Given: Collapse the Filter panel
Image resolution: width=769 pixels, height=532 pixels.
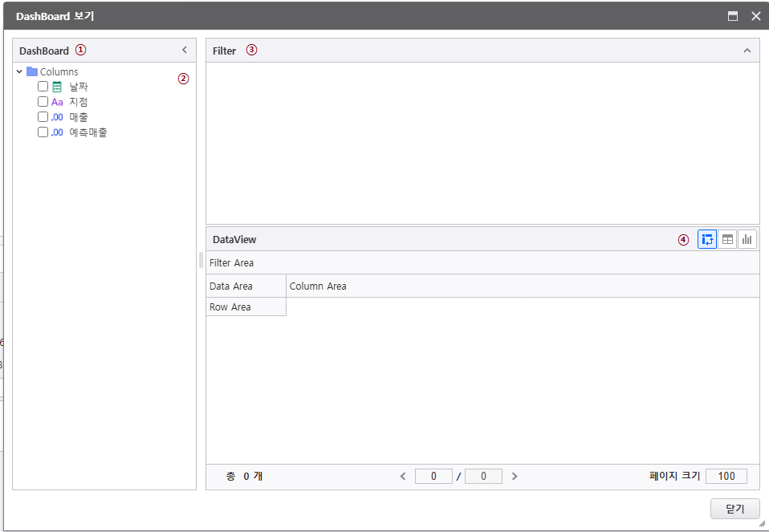Looking at the screenshot, I should click(x=747, y=51).
